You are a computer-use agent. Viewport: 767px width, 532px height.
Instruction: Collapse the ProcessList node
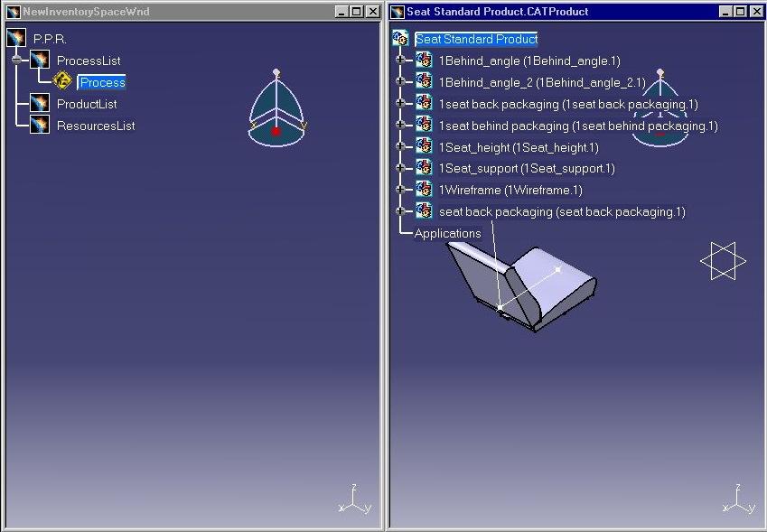point(17,60)
